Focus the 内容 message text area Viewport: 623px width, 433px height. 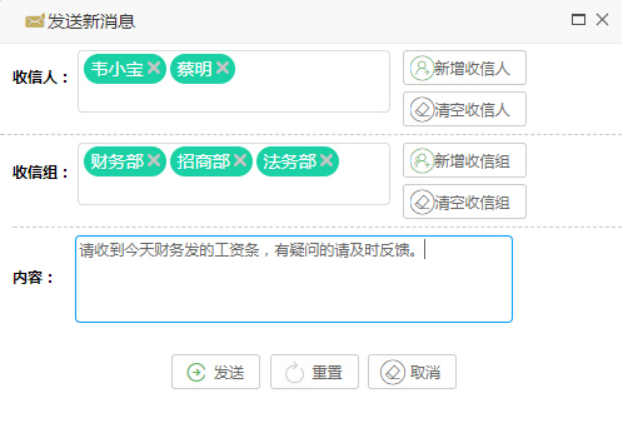tap(293, 290)
